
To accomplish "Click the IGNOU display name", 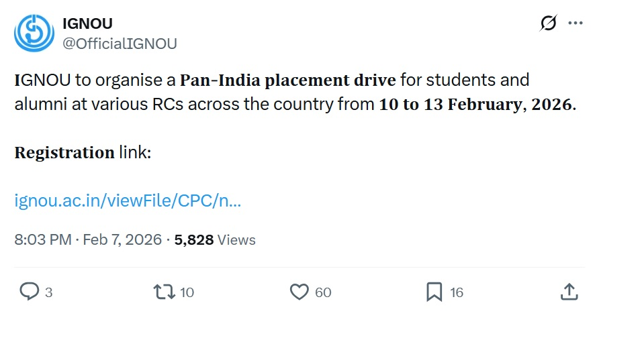I will coord(87,23).
